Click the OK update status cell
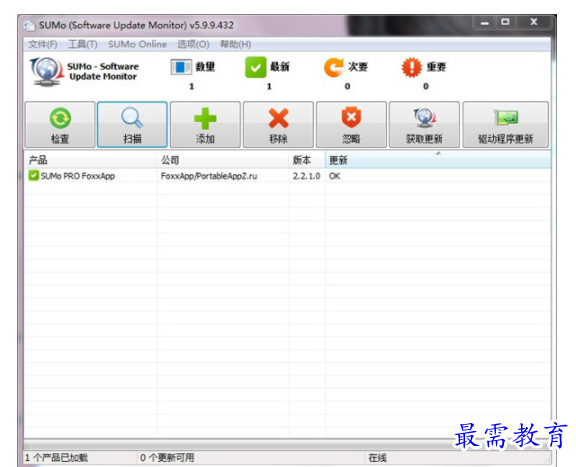576x467 pixels. (334, 176)
